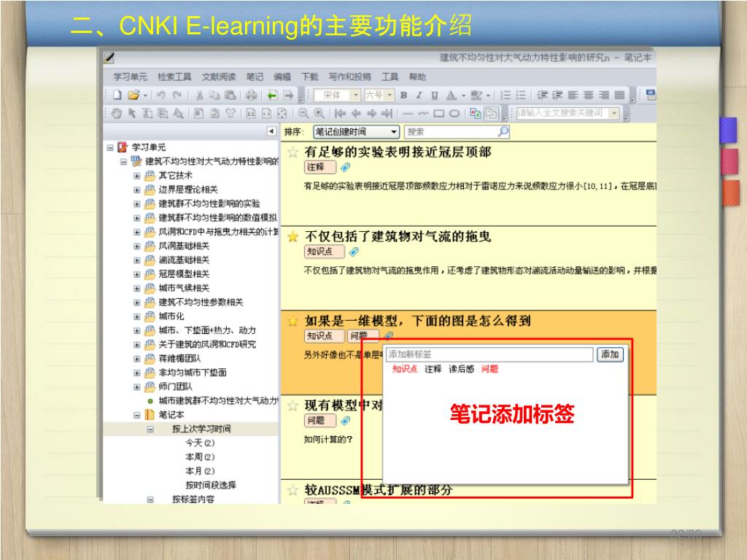Open the 学习单元 menu
747x560 pixels.
tap(130, 77)
